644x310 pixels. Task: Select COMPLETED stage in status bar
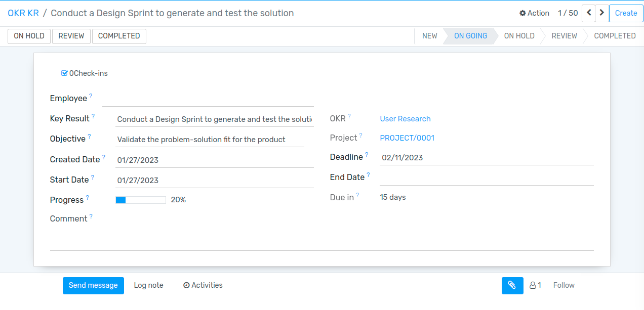tap(614, 36)
